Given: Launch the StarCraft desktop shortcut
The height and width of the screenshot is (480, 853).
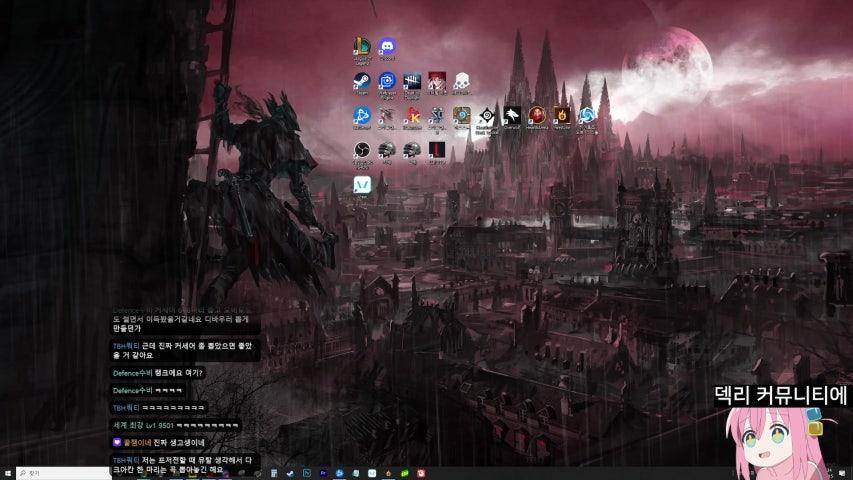Looking at the screenshot, I should pos(437,115).
